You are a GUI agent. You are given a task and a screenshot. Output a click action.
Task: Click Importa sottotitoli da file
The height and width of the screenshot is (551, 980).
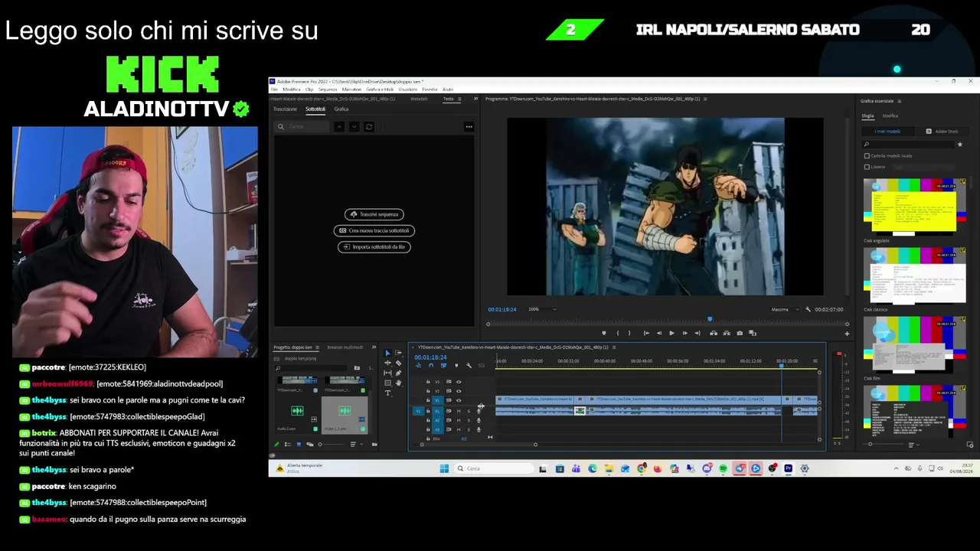(374, 246)
